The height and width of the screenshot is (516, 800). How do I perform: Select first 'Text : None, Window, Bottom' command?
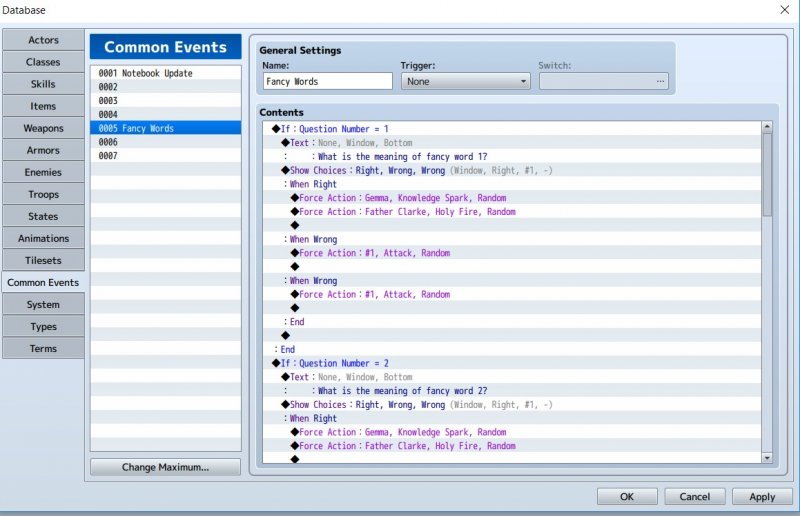pos(512,142)
